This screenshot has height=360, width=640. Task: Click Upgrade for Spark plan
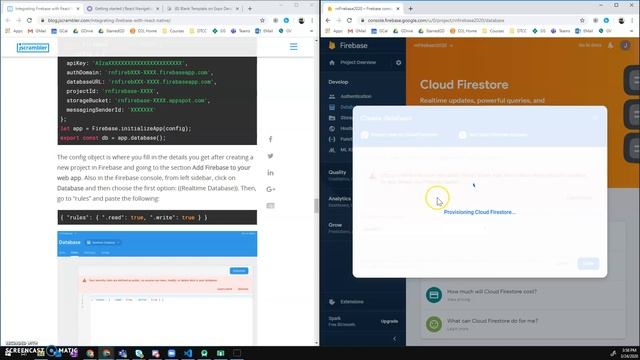(389, 321)
